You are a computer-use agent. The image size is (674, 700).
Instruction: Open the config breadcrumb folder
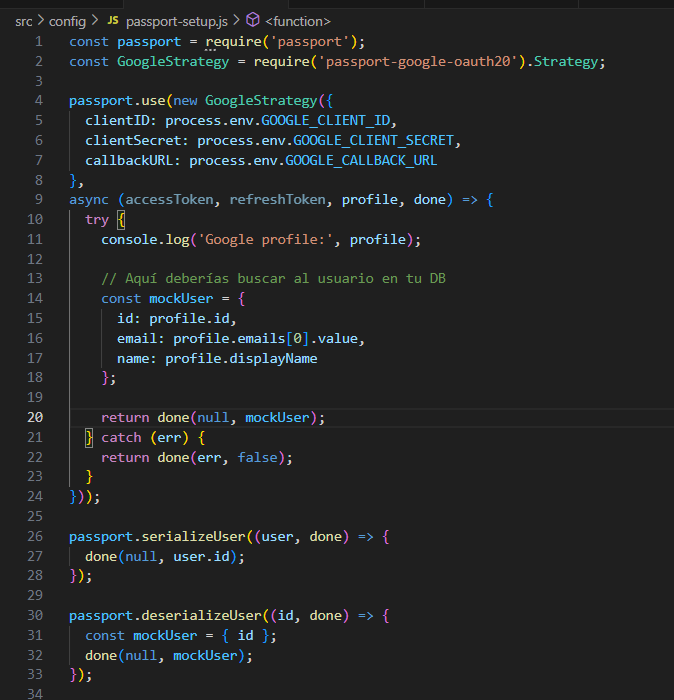pos(67,21)
